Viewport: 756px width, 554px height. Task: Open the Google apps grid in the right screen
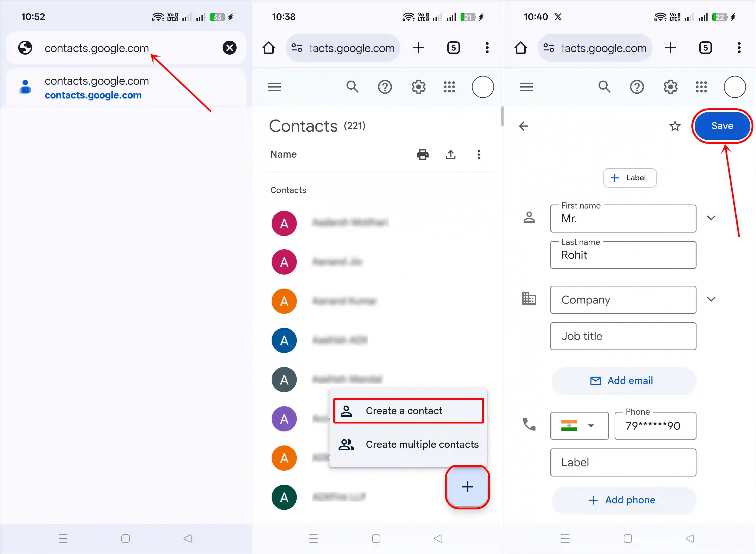tap(701, 87)
